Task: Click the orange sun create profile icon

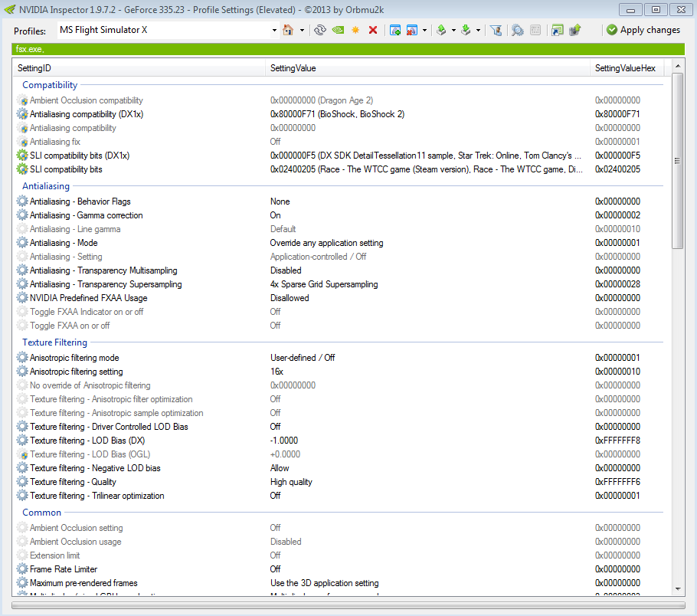Action: tap(355, 30)
